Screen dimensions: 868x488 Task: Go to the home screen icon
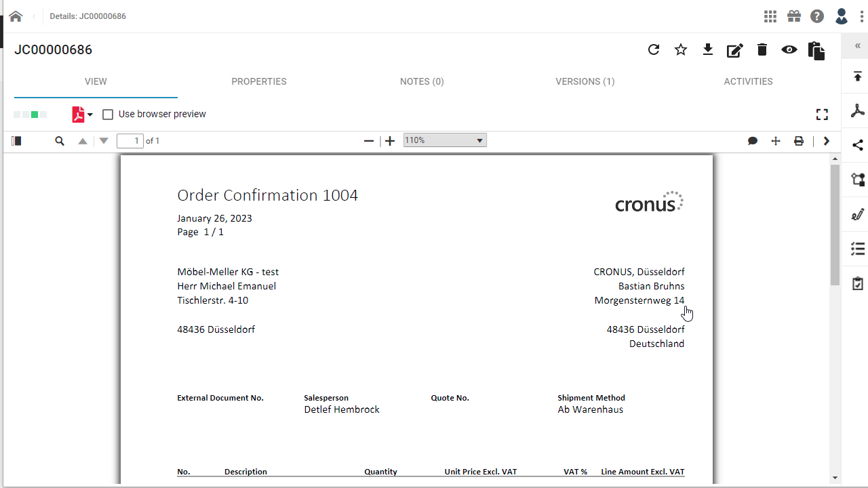click(16, 16)
